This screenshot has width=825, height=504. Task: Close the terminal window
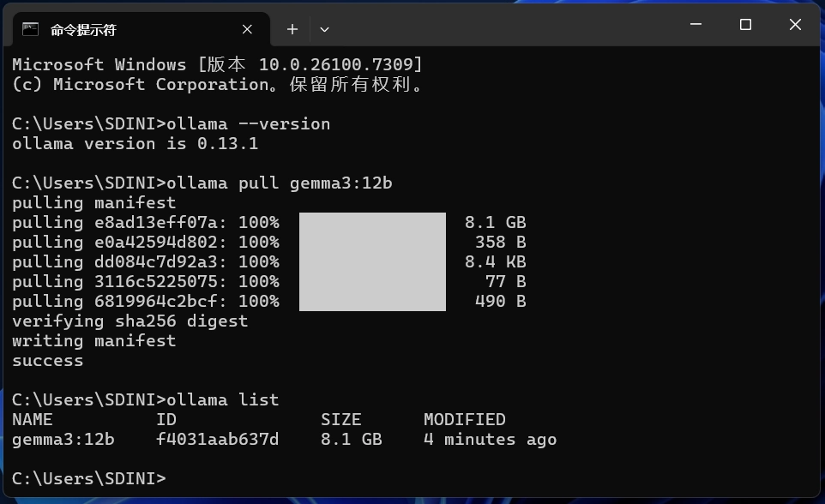(795, 24)
